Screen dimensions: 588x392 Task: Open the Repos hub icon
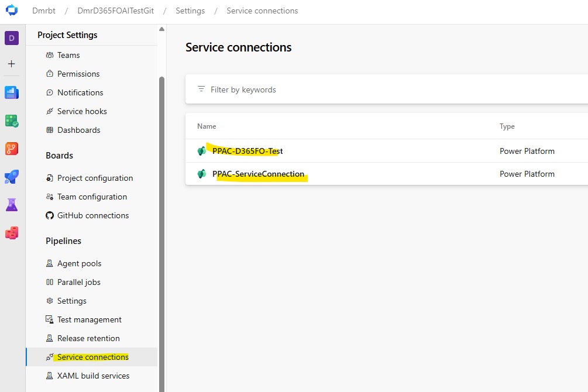point(12,149)
